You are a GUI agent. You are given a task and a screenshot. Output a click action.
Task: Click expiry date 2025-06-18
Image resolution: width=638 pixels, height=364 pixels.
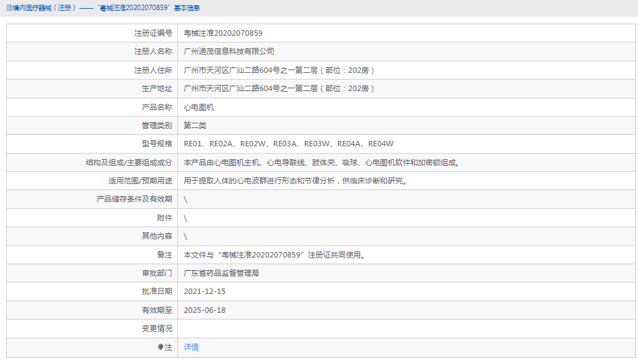pos(204,310)
